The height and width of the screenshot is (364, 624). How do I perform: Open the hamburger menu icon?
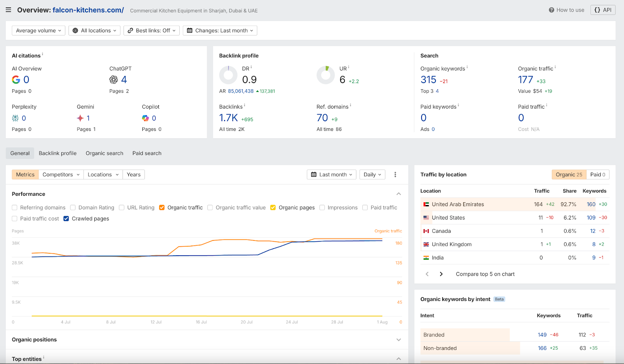tap(8, 10)
